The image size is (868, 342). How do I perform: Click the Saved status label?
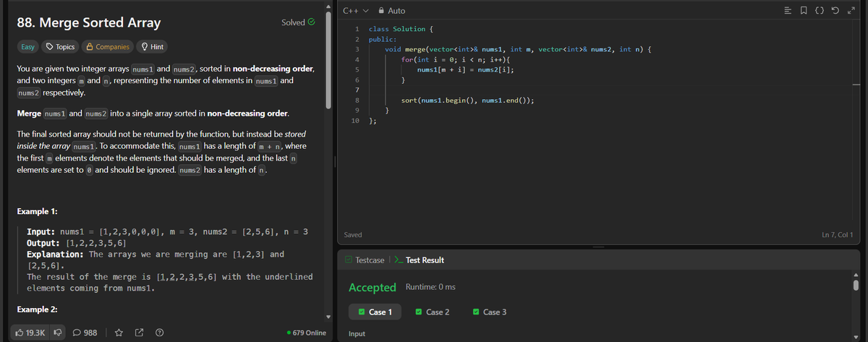(x=354, y=235)
